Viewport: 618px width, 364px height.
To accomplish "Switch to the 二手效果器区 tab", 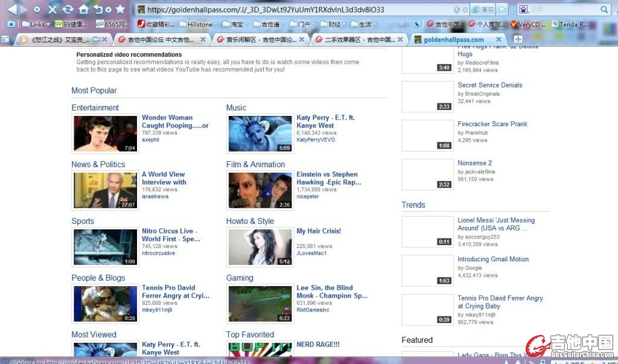I will (x=360, y=39).
